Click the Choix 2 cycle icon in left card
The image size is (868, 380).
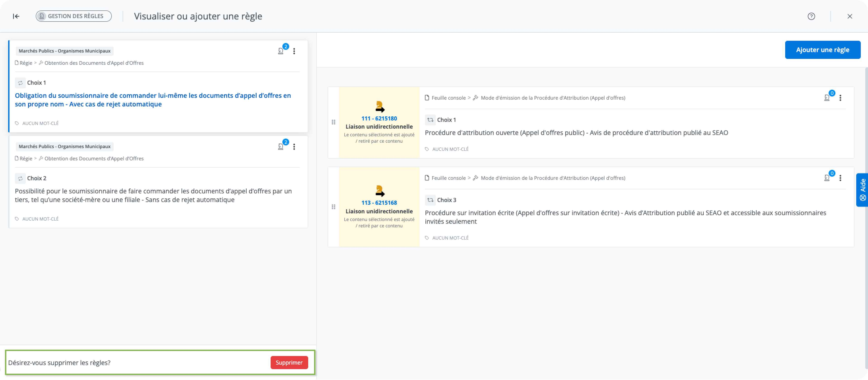coord(20,178)
